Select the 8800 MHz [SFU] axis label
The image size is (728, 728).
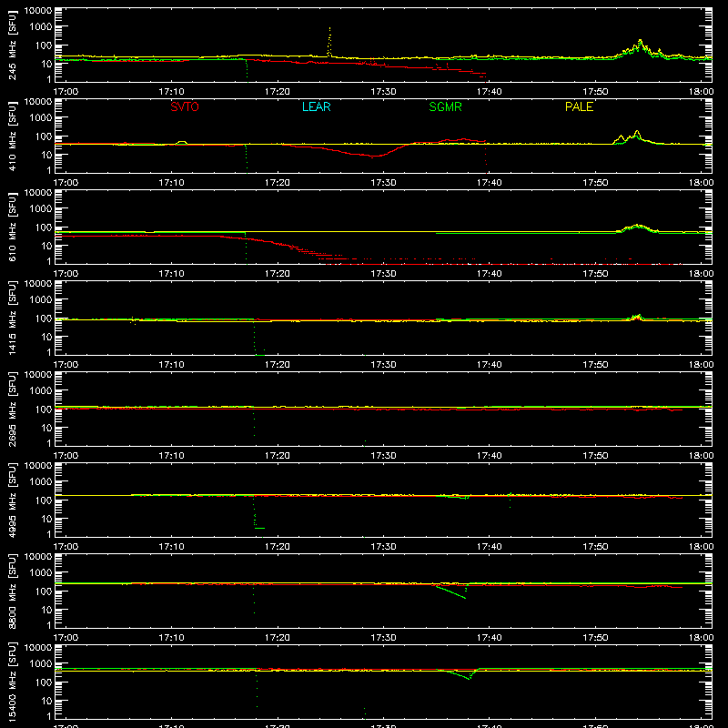[x=12, y=591]
